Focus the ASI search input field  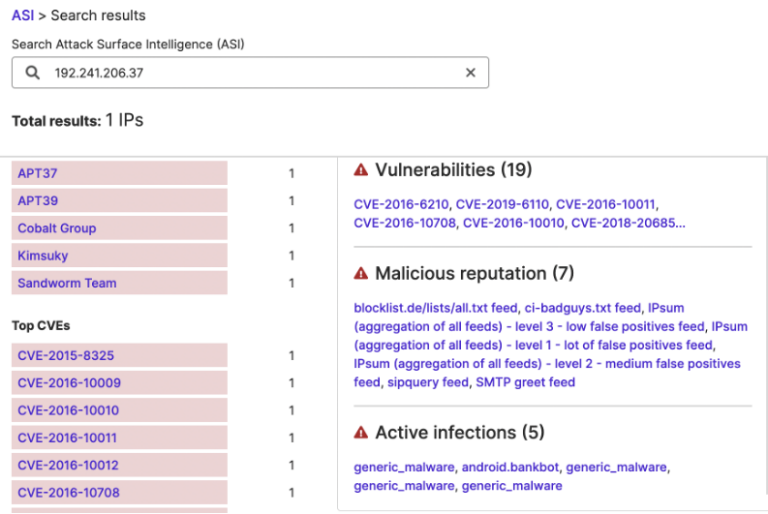(250, 73)
